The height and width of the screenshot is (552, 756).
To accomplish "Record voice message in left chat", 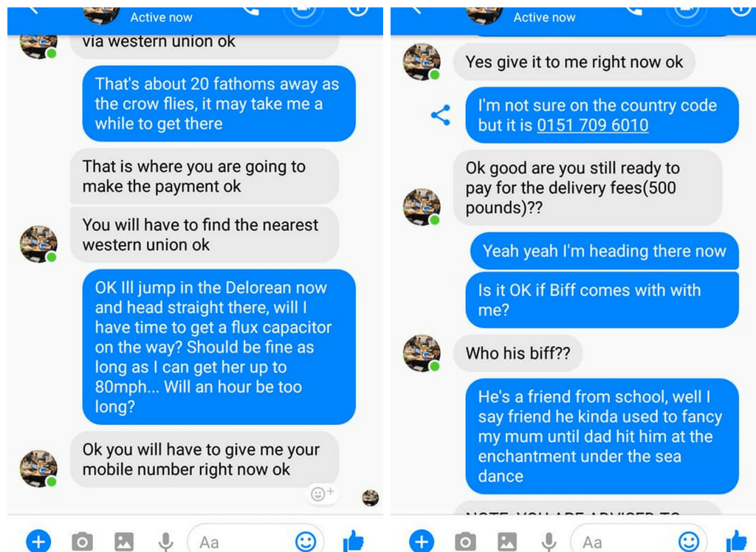I will coord(166,542).
